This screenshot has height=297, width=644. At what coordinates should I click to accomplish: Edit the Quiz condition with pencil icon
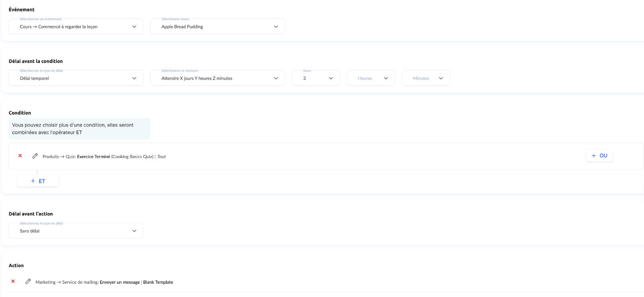pos(35,156)
